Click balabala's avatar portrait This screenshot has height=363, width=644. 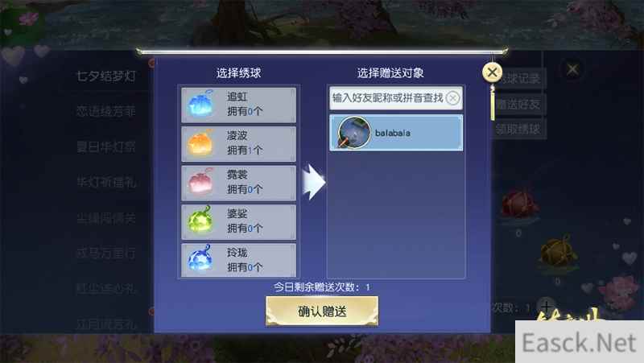pos(353,133)
